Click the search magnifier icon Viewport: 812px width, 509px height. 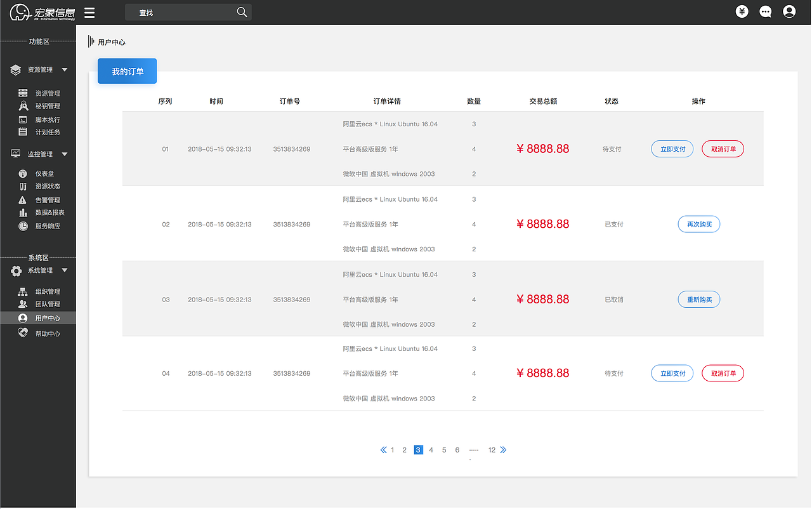coord(242,12)
